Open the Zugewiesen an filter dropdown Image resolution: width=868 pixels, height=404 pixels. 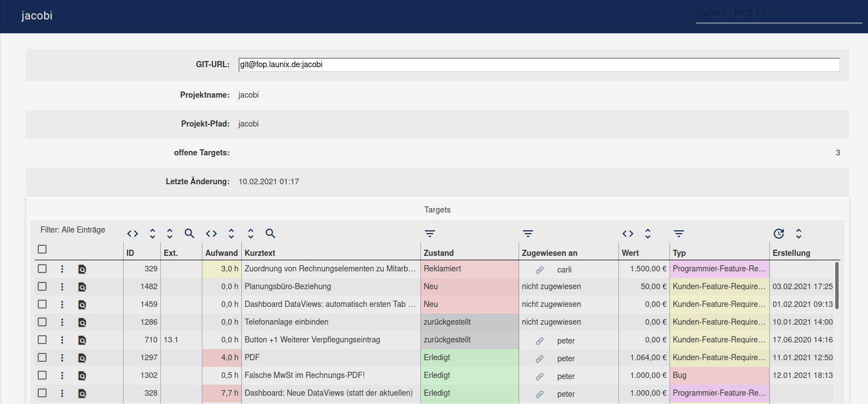coord(528,234)
